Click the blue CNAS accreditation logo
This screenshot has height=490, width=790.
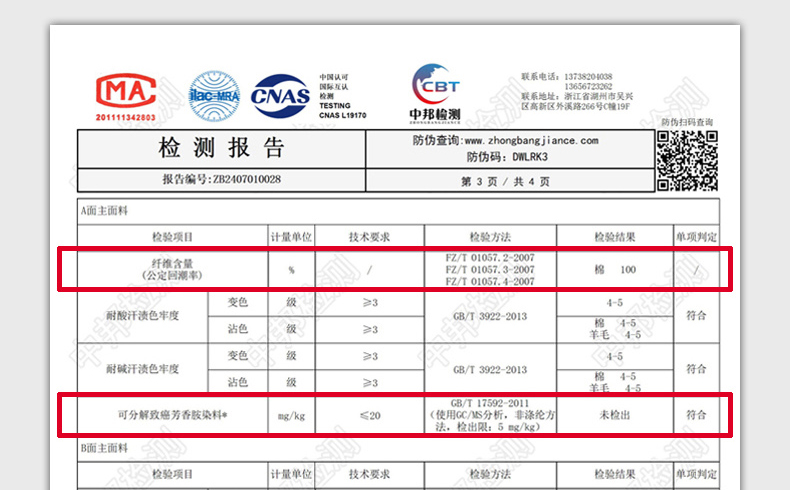click(280, 97)
